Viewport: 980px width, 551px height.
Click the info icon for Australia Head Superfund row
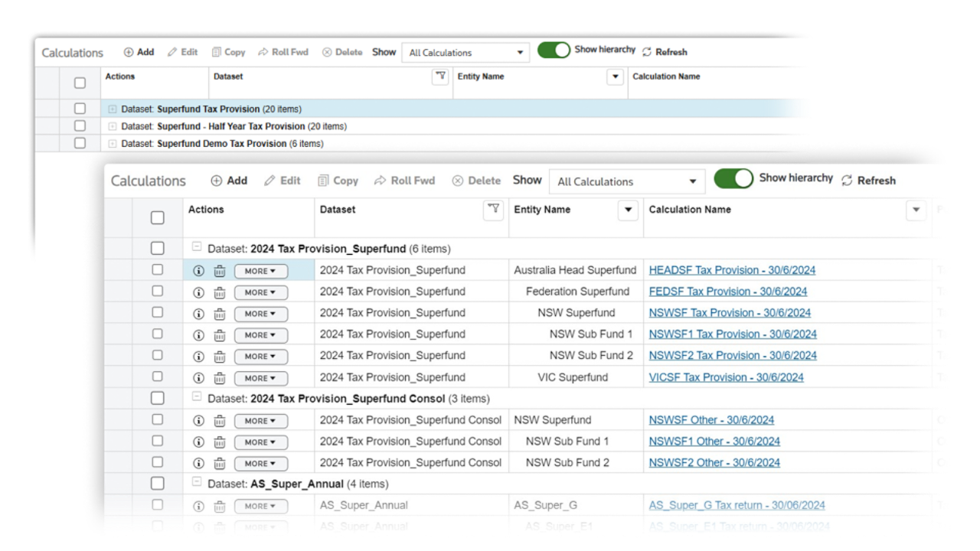click(x=199, y=271)
